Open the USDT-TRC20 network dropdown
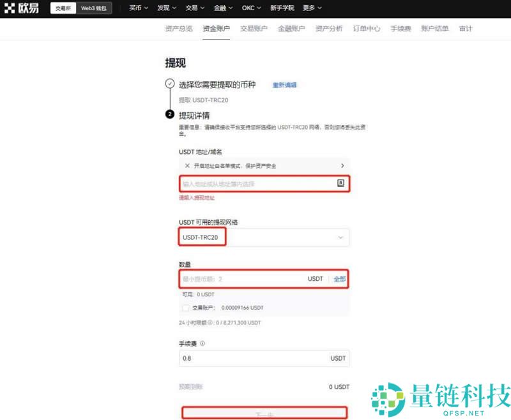 click(x=340, y=237)
